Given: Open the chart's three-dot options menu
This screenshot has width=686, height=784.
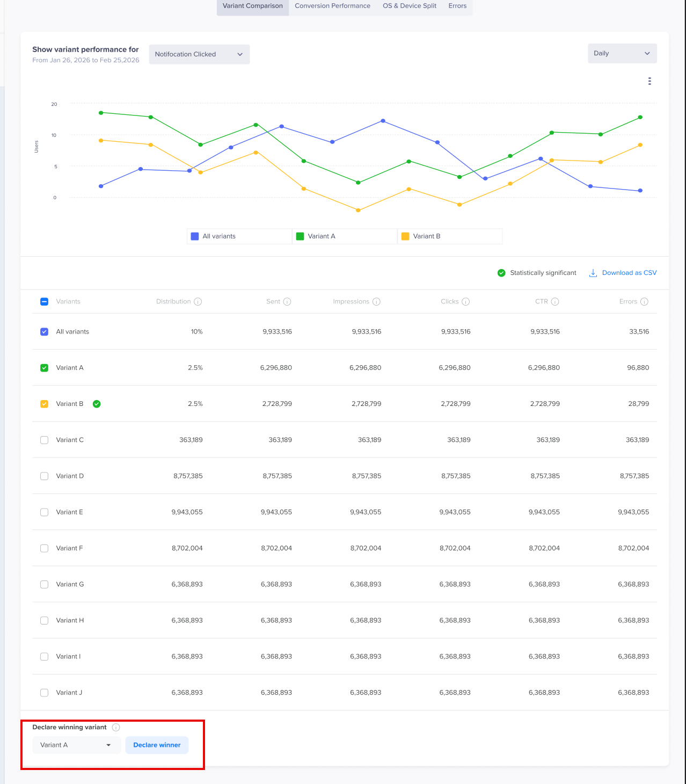Looking at the screenshot, I should tap(649, 81).
